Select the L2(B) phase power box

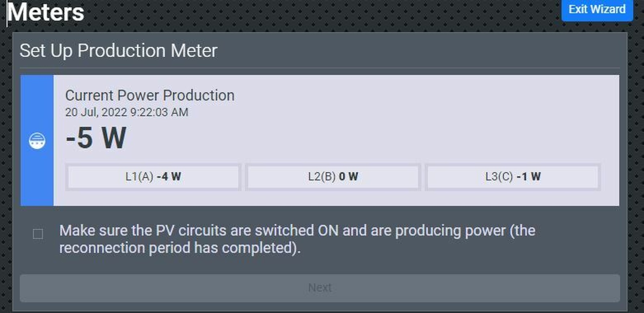click(333, 177)
